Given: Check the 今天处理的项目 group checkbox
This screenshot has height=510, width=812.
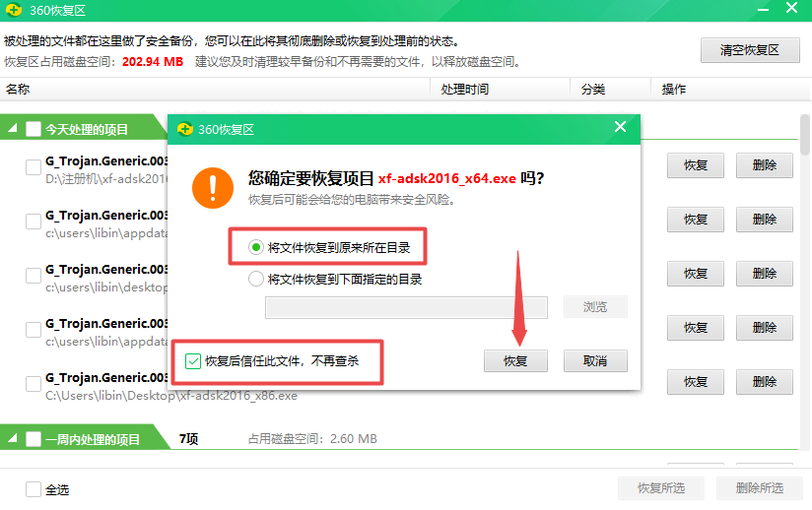Looking at the screenshot, I should pos(34,129).
